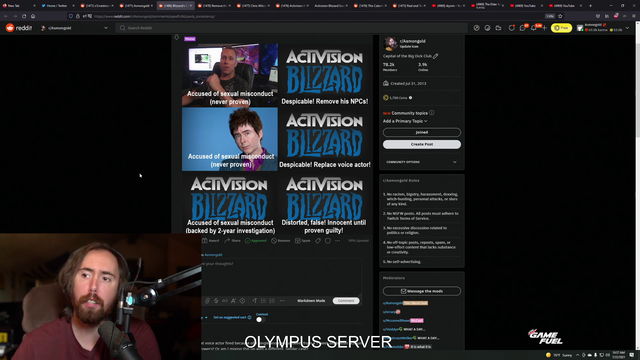Switch to the Home / Twitter tab
This screenshot has height=360, width=640.
(x=57, y=6)
